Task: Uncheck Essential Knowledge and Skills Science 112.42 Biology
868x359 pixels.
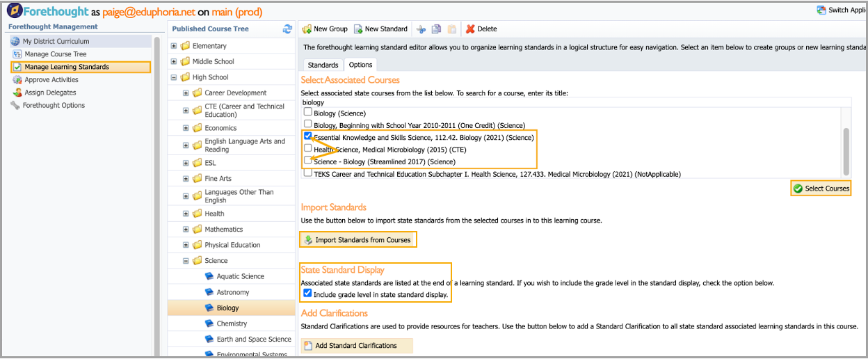Action: tap(307, 136)
